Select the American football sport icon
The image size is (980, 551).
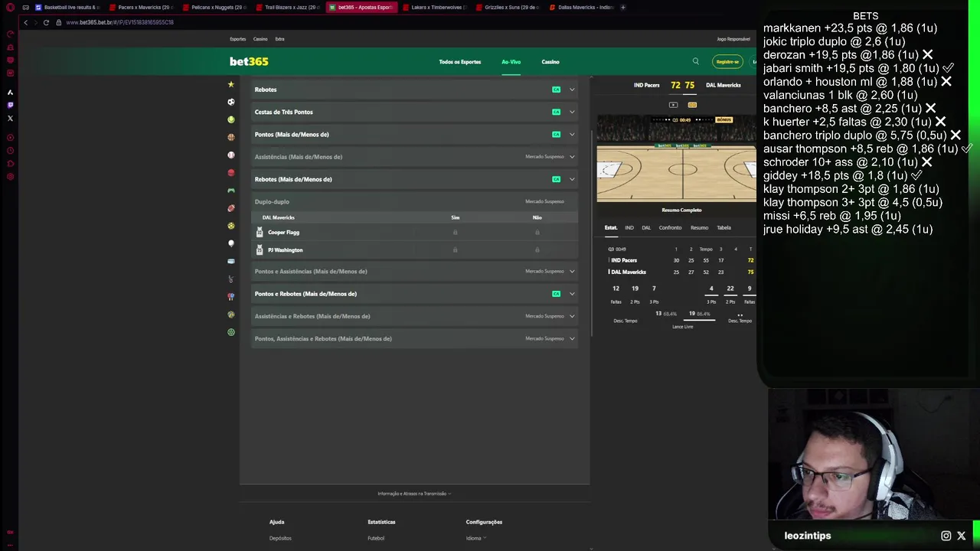point(231,208)
